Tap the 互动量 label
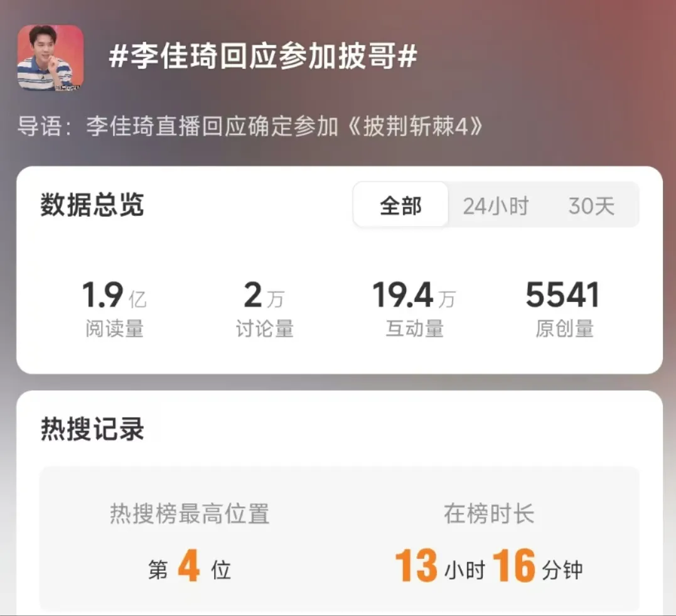Screen dimensions: 676x616 coord(414,328)
